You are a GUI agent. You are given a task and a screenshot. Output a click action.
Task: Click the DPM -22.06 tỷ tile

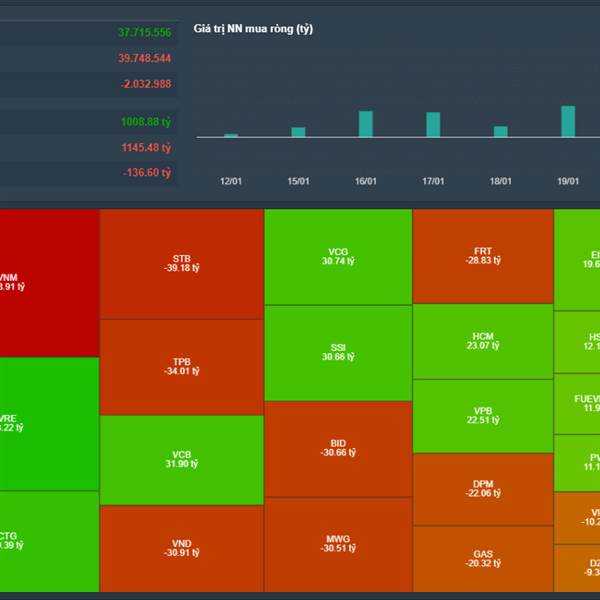tap(483, 489)
